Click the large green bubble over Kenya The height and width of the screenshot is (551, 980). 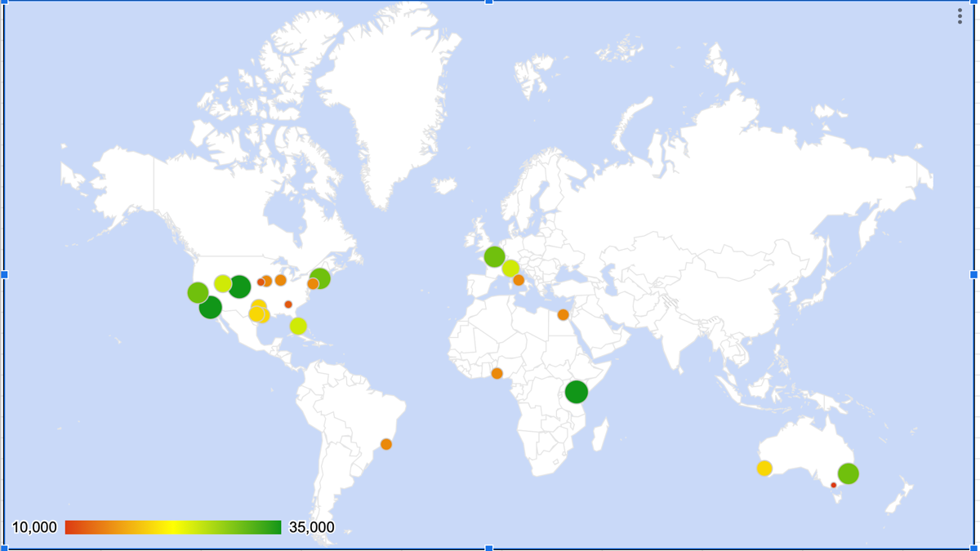click(x=577, y=393)
